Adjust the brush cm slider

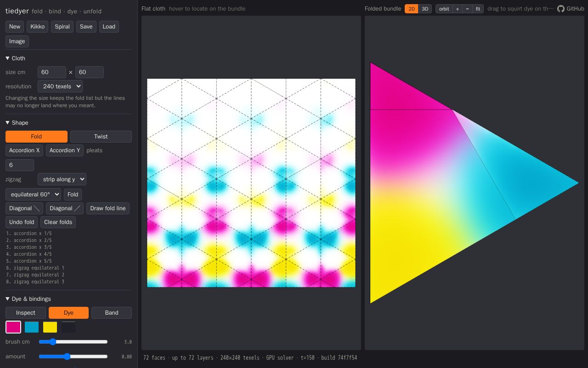tap(73, 342)
